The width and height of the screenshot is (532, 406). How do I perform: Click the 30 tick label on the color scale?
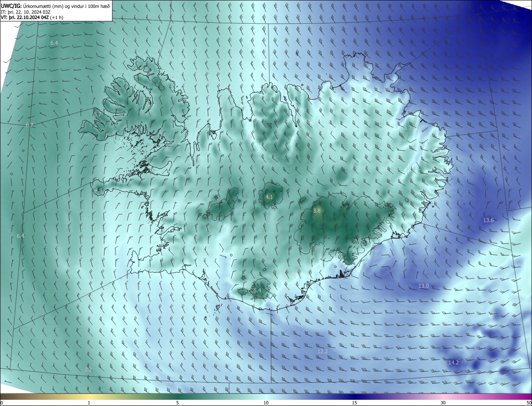pyautogui.click(x=443, y=403)
